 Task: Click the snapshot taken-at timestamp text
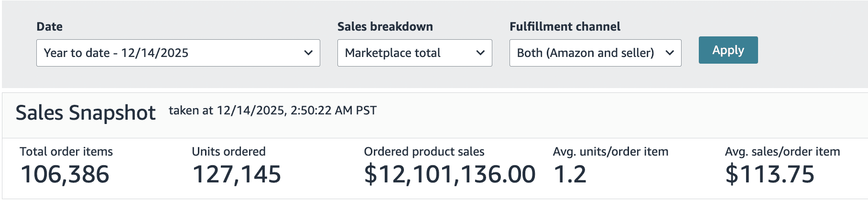coord(272,111)
